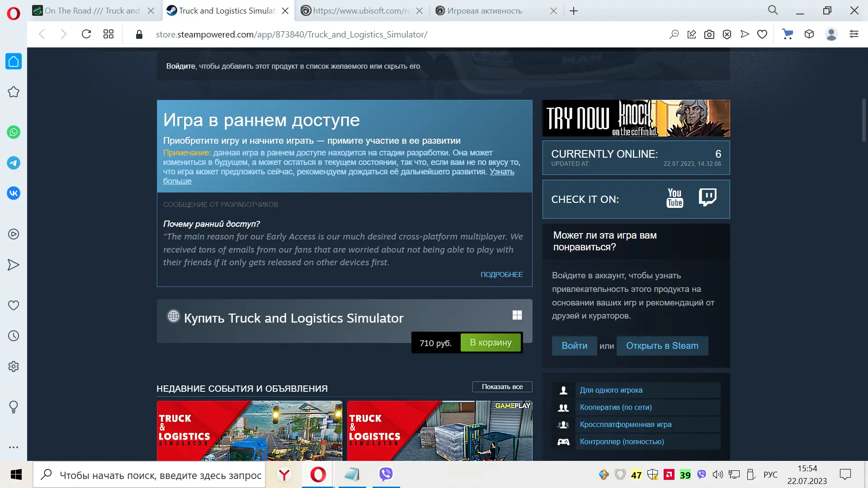Open the sidebar My Flow arrow icon
Viewport: 868px width, 488px height.
click(14, 265)
